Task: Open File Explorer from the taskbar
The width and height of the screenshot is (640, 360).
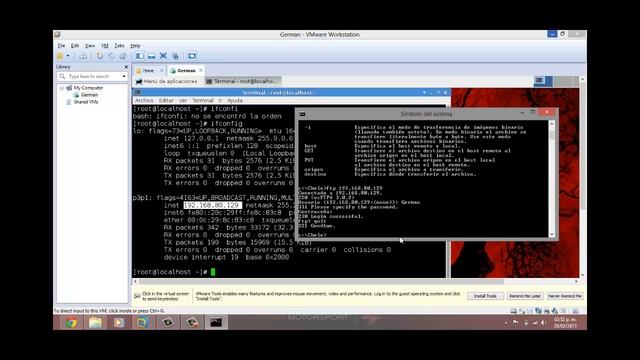Action: click(95, 322)
